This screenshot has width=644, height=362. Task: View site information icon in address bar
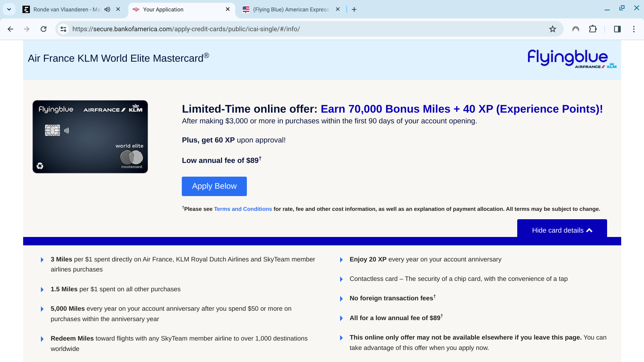pyautogui.click(x=63, y=29)
